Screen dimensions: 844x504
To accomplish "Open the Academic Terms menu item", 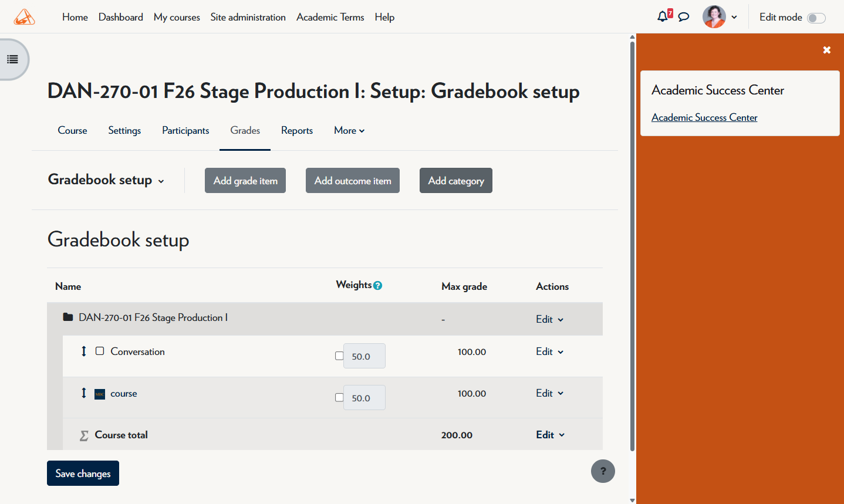I will click(x=330, y=17).
